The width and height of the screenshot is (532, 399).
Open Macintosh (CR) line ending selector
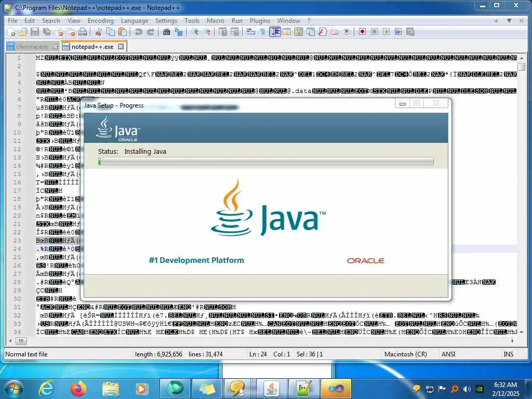[x=405, y=354]
